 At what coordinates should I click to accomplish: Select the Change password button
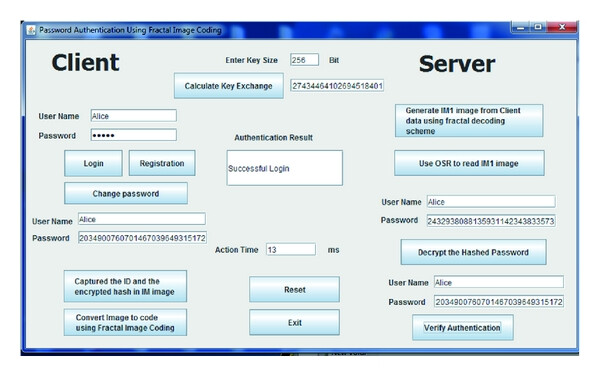point(126,194)
